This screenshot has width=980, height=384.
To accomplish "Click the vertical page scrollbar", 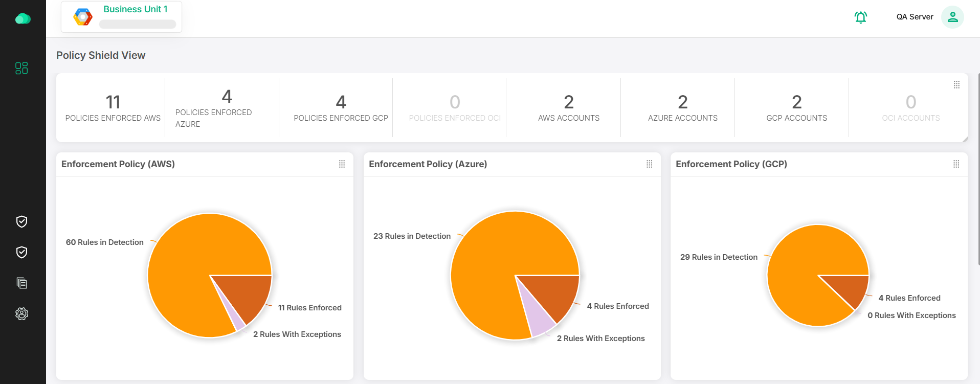I will point(978,169).
